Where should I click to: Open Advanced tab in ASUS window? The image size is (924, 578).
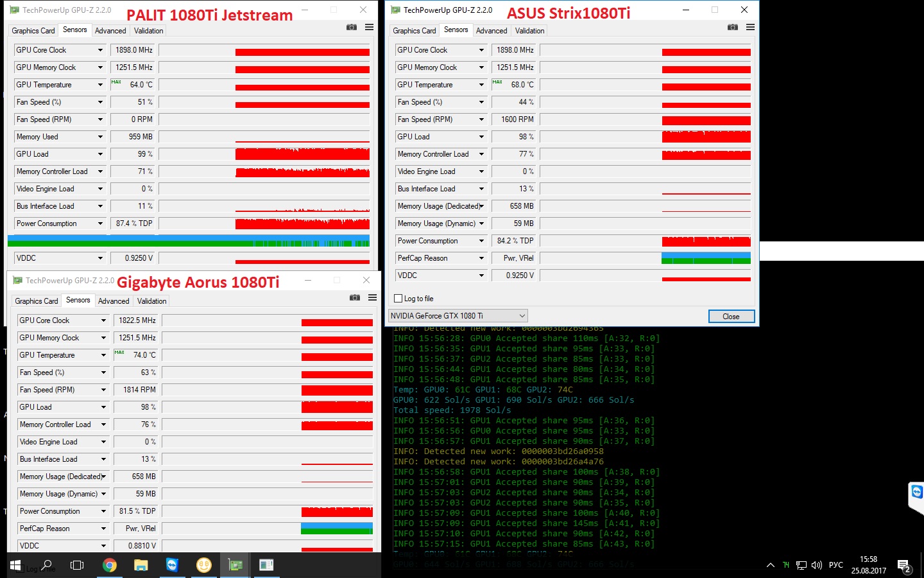pos(492,31)
